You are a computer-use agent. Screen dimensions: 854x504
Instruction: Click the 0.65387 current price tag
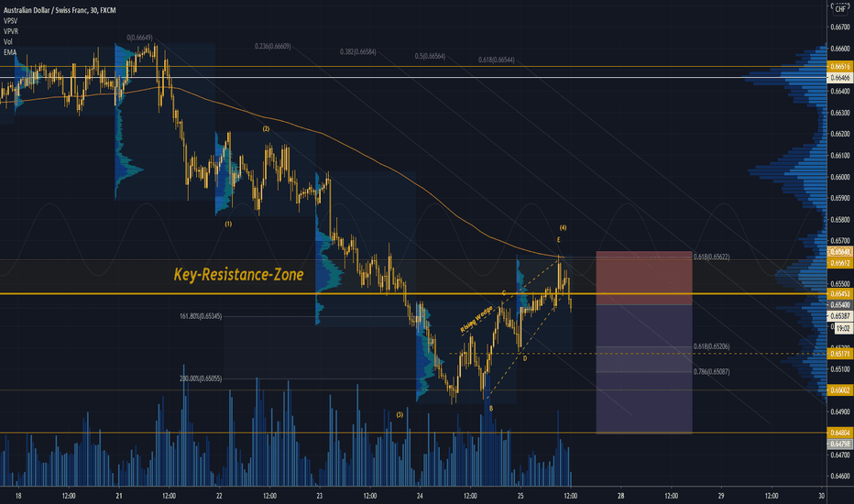(839, 316)
